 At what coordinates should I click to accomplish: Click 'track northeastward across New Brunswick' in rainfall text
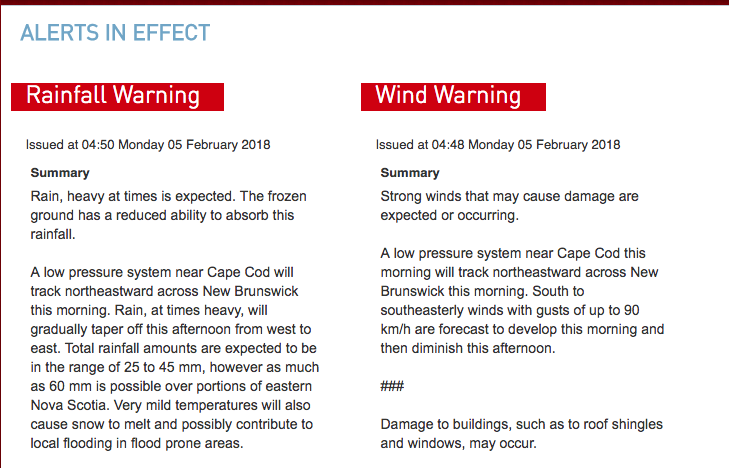(x=154, y=291)
